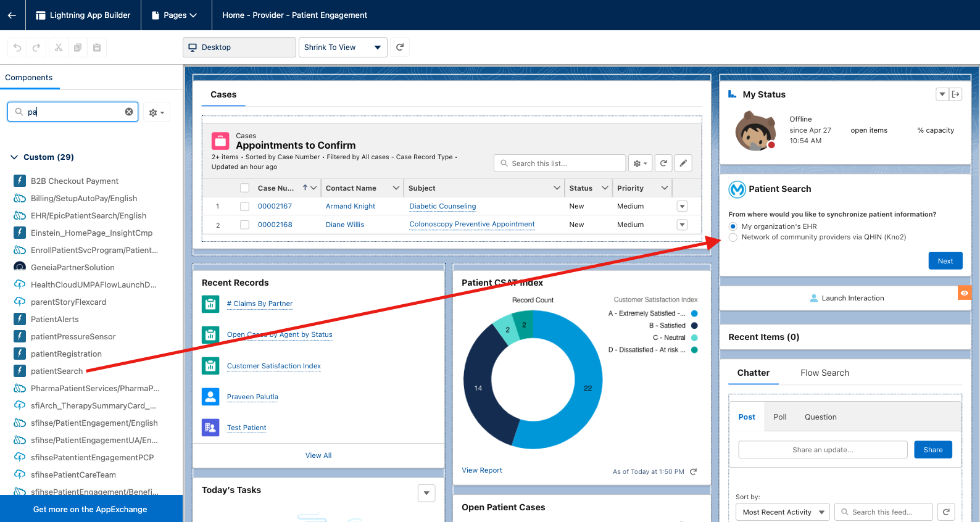
Task: Click Praveen Palutla contact icon
Action: [x=210, y=397]
